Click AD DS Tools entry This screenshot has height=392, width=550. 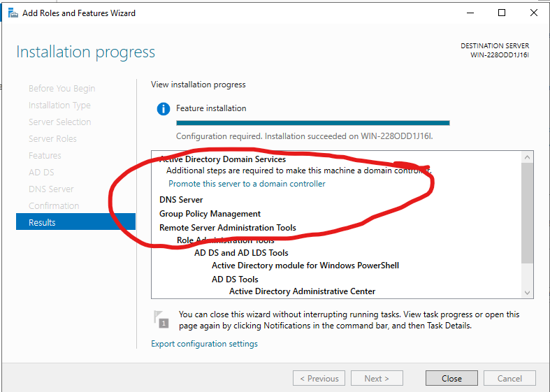[x=235, y=280]
